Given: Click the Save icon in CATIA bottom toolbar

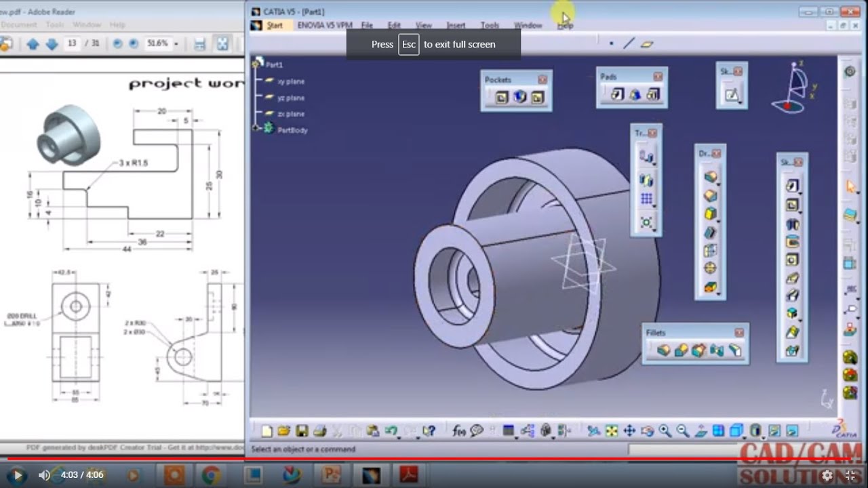Looking at the screenshot, I should (302, 430).
